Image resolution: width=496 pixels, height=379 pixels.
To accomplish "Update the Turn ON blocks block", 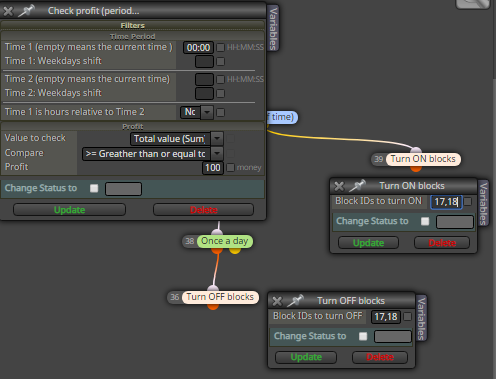I will (x=368, y=243).
